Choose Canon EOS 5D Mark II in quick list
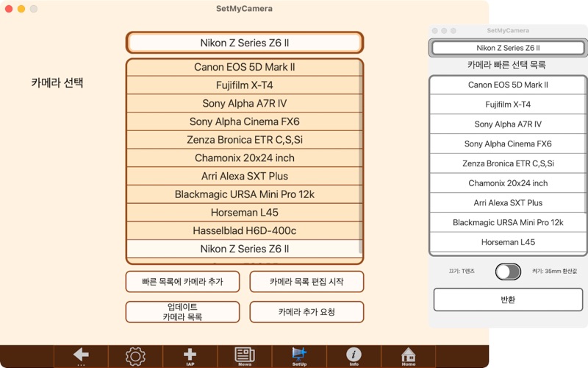The width and height of the screenshot is (588, 368). tap(508, 85)
